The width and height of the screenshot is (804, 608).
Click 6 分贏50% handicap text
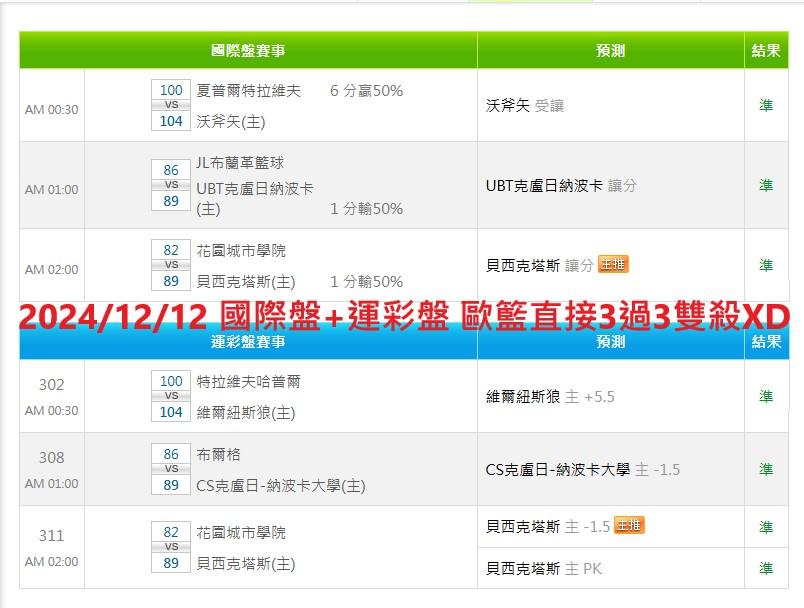click(x=367, y=91)
